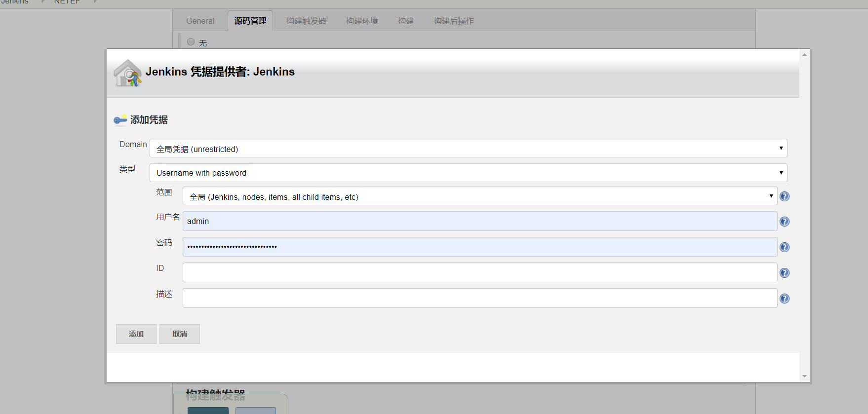Focus the empty ID input field
Image resolution: width=868 pixels, height=414 pixels.
(480, 272)
